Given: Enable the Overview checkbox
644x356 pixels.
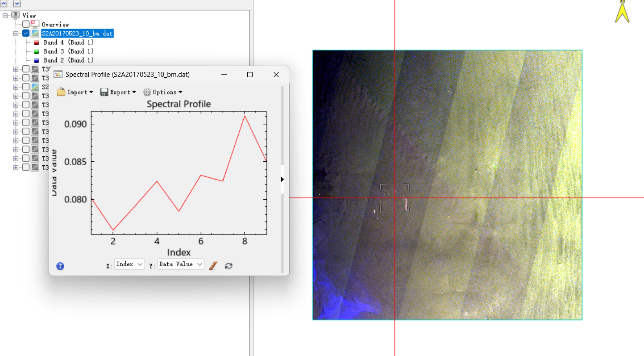Looking at the screenshot, I should pos(26,24).
